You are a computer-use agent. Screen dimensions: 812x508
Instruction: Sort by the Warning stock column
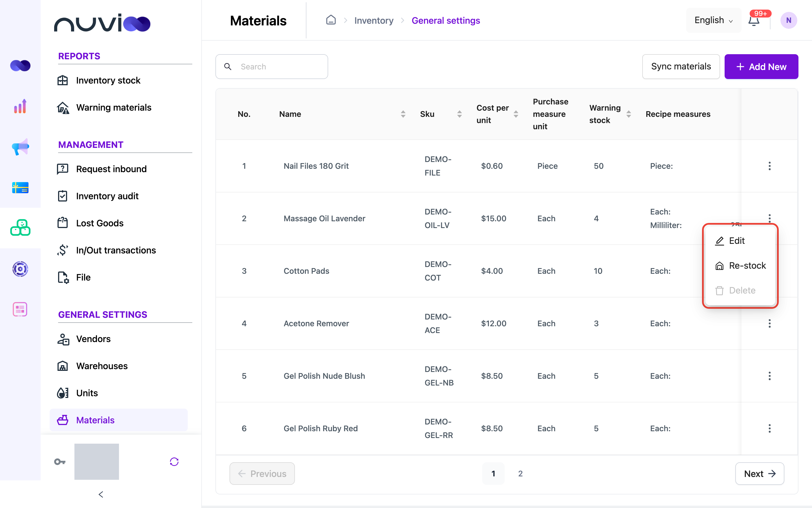point(628,114)
